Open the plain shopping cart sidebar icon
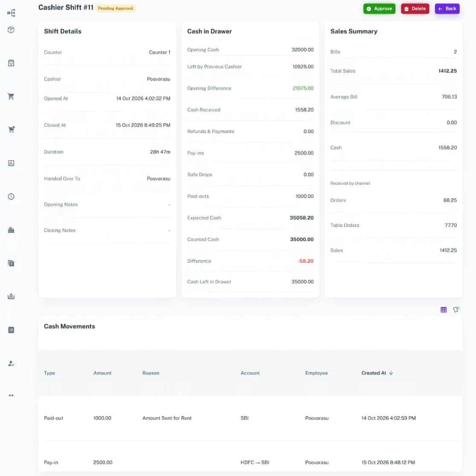476x476 pixels. [x=11, y=96]
